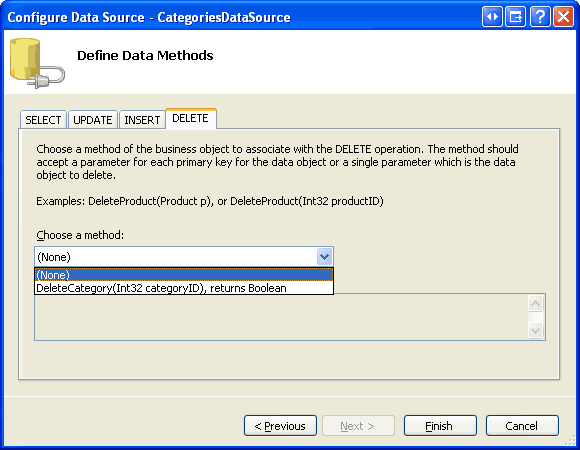Click the disabled Next button
Screen dimensions: 580x450
[x=358, y=426]
